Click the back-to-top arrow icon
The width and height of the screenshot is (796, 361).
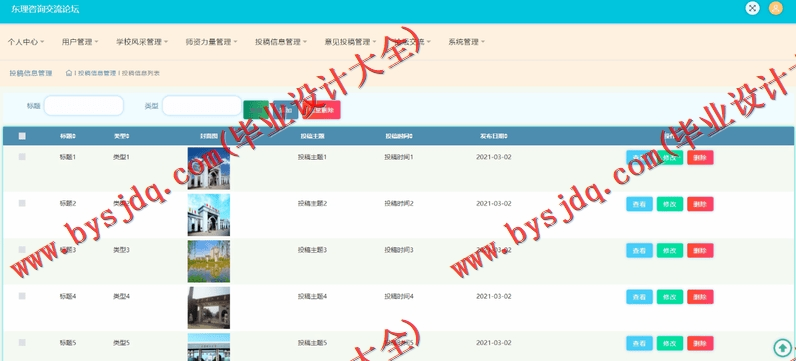tap(782, 348)
